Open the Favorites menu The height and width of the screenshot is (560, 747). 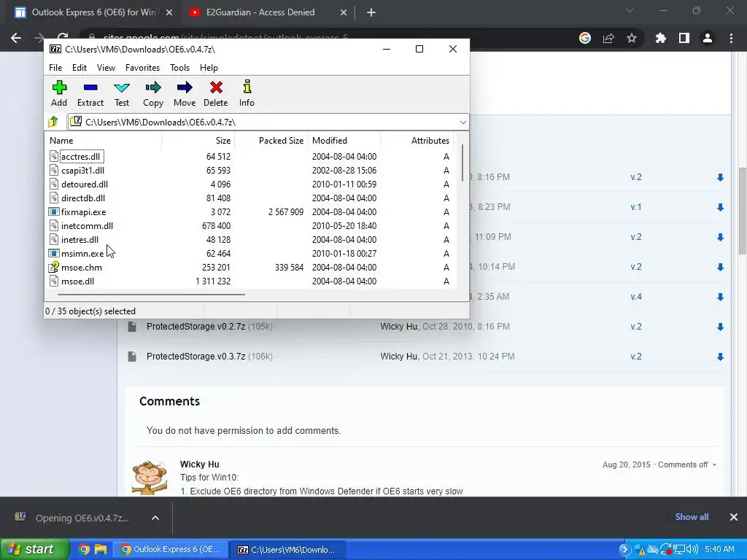pyautogui.click(x=142, y=68)
